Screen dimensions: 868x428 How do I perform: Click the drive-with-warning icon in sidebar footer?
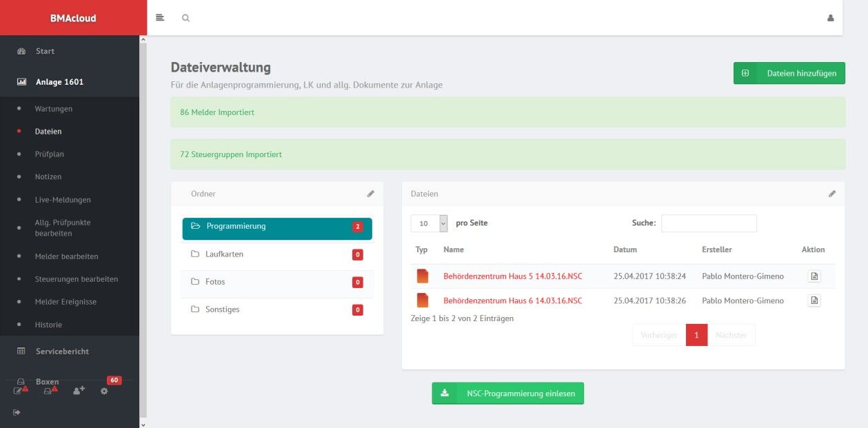pos(50,390)
